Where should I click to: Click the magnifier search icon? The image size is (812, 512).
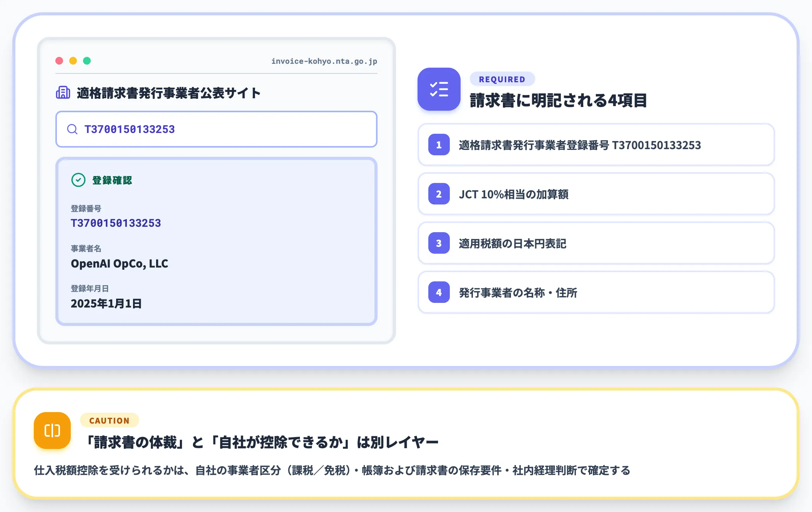[72, 129]
